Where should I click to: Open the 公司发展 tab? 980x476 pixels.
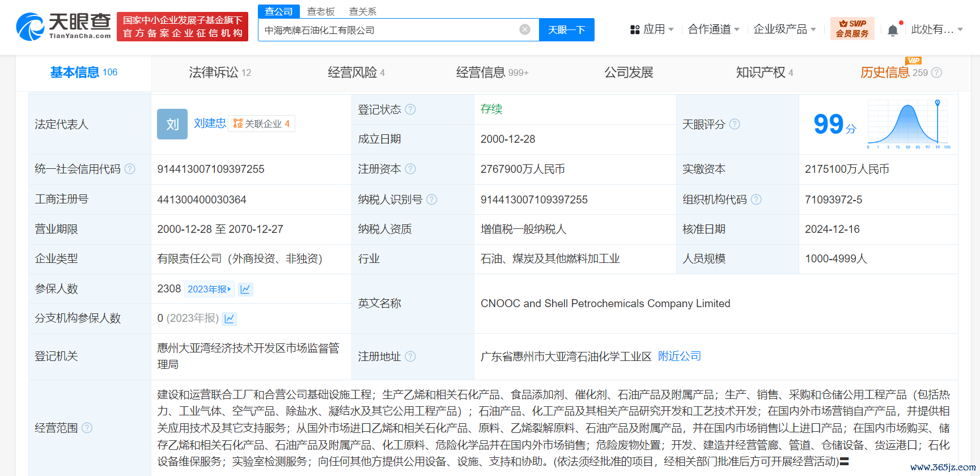[x=629, y=73]
